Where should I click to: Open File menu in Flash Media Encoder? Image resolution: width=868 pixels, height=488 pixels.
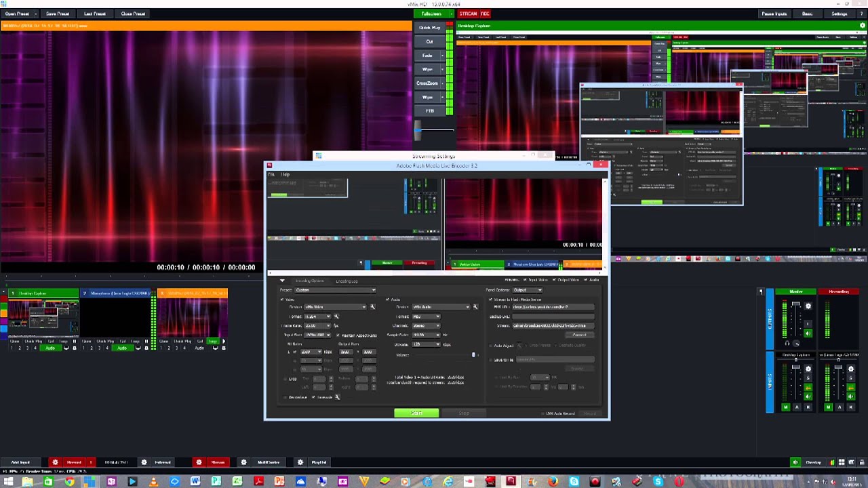point(271,174)
